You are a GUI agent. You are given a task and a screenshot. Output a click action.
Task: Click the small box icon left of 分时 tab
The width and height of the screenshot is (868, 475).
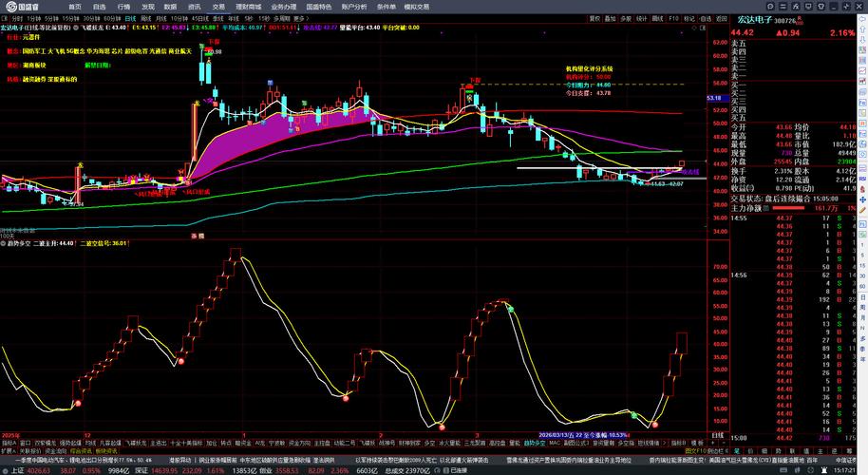click(4, 18)
